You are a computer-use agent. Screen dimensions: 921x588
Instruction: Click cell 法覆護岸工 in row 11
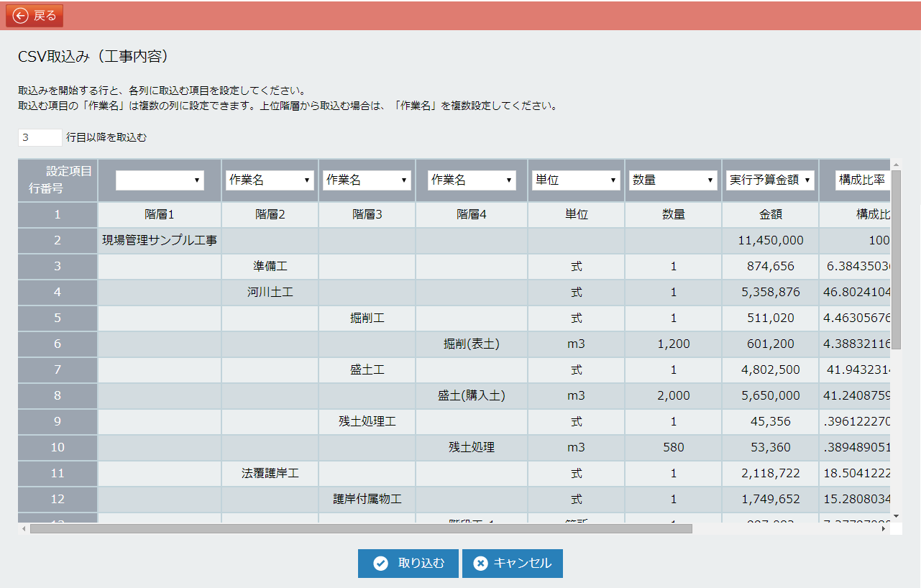tap(270, 473)
